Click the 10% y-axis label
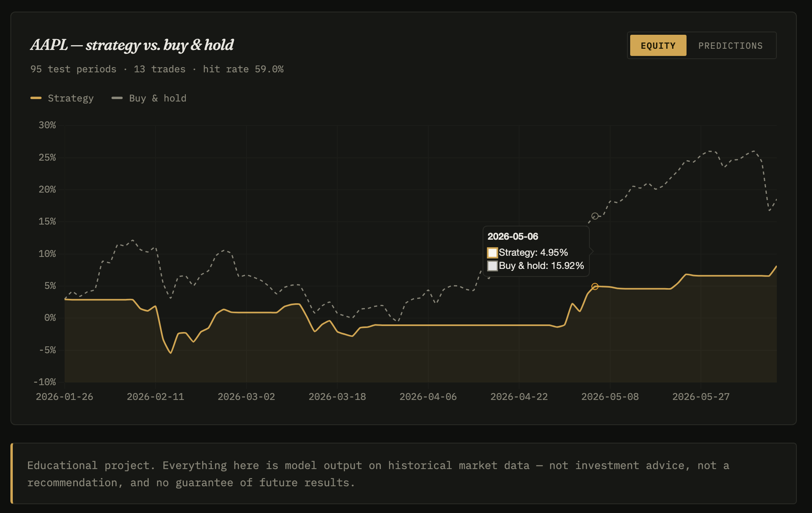The width and height of the screenshot is (812, 513). [x=47, y=254]
